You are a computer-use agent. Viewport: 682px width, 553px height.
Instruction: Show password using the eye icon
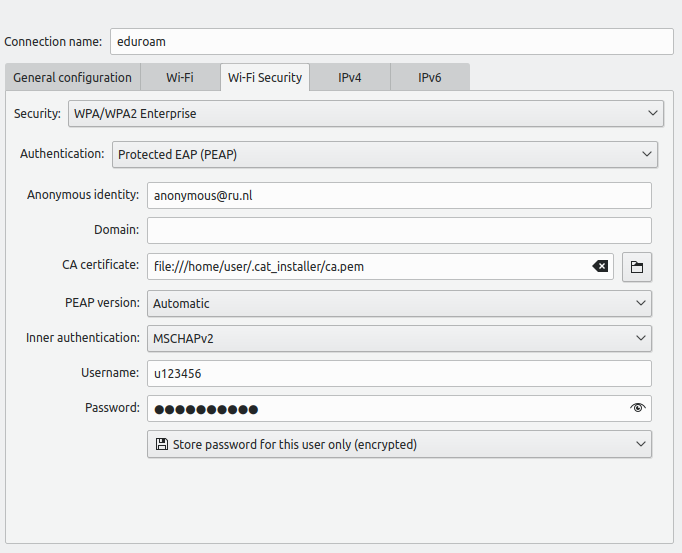[x=638, y=408]
